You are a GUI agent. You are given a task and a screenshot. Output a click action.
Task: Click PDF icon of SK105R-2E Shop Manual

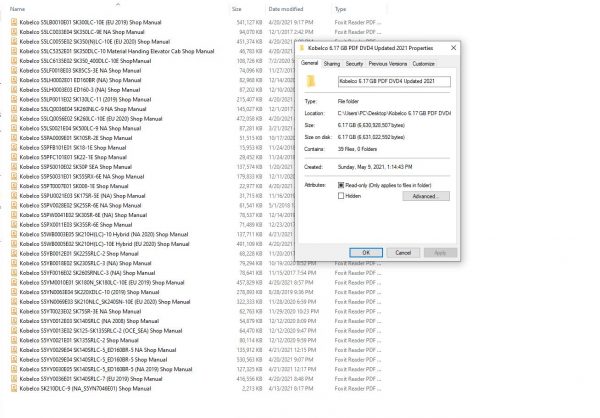(14, 138)
